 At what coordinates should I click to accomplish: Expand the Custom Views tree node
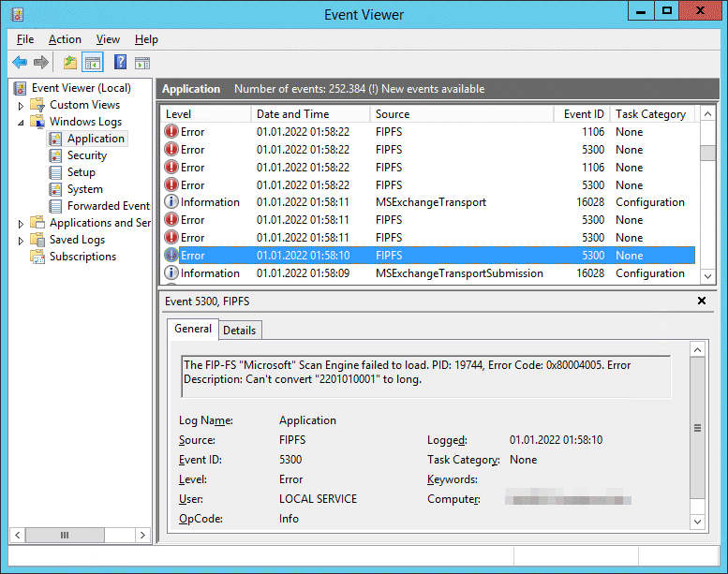pyautogui.click(x=21, y=106)
